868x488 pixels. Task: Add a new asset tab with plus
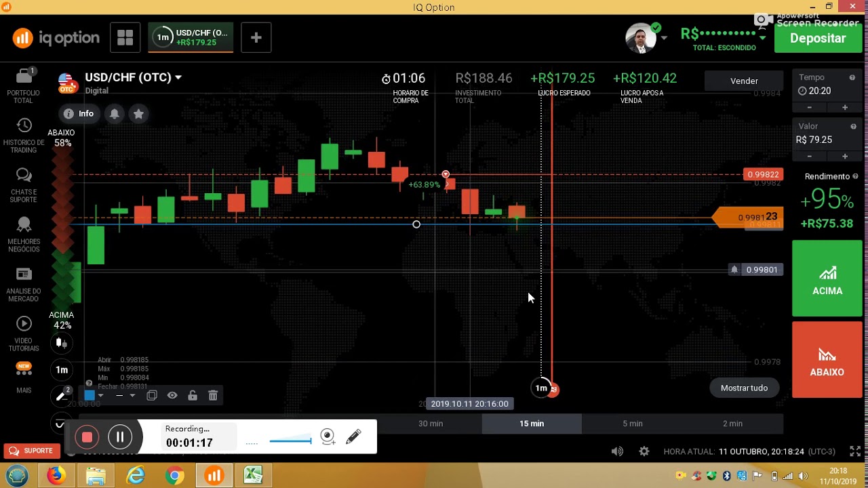[256, 38]
